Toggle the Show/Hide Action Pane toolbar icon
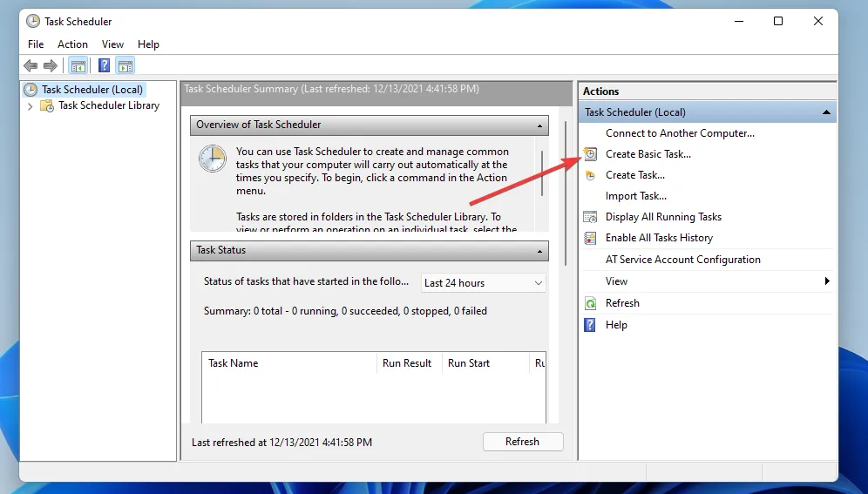The height and width of the screenshot is (494, 868). coord(125,66)
